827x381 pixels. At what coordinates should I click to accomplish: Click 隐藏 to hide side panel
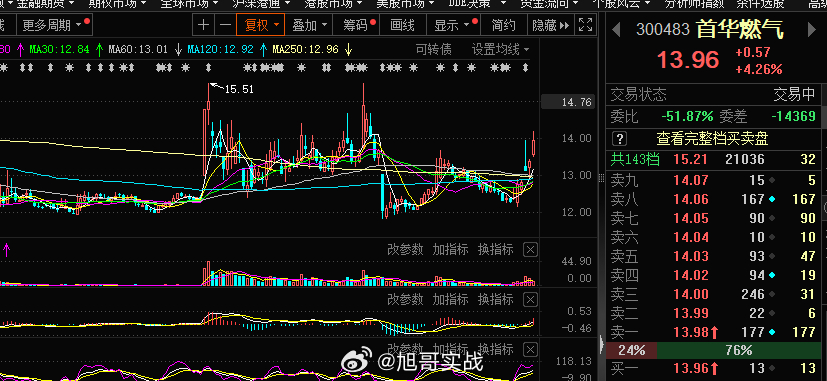pyautogui.click(x=550, y=25)
